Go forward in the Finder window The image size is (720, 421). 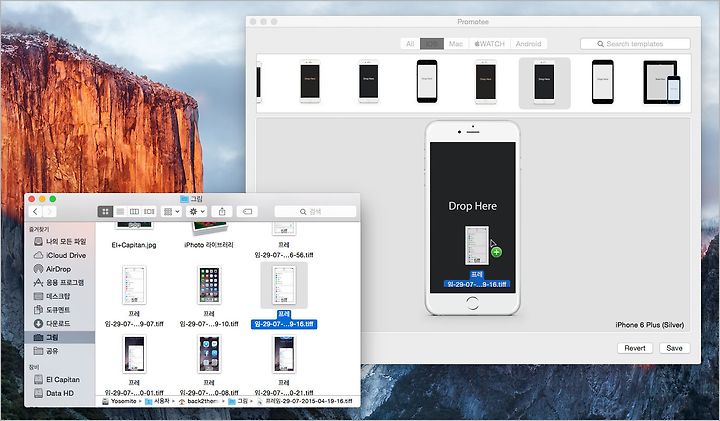50,211
